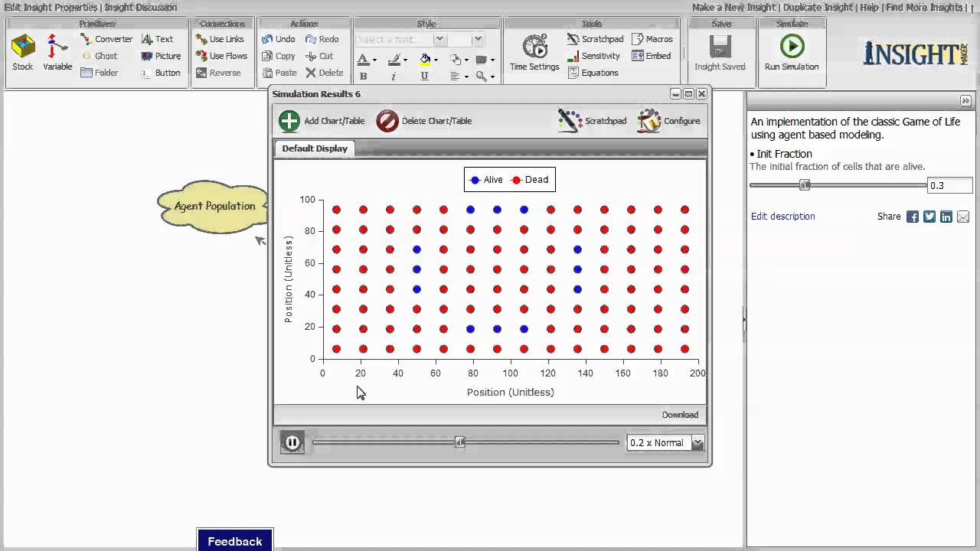Share on Facebook
The height and width of the screenshot is (551, 980).
click(x=913, y=217)
